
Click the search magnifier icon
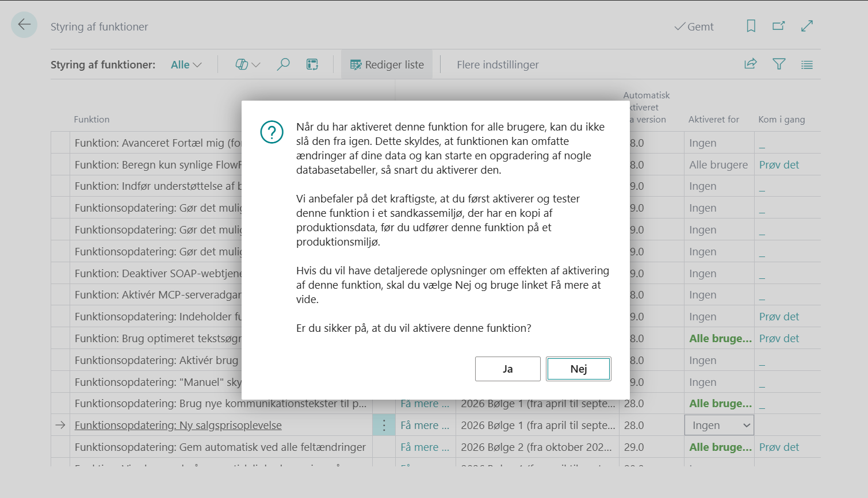pyautogui.click(x=283, y=65)
